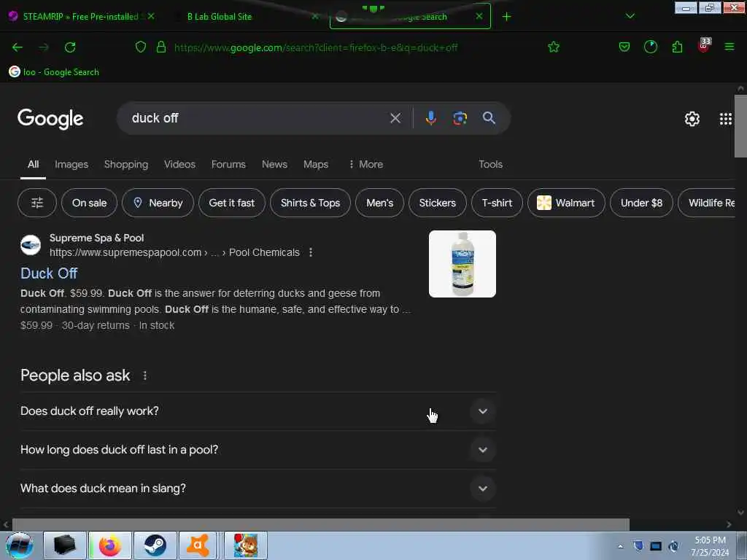Screen dimensions: 747x560
Task: Clear the search box with X icon
Action: [395, 118]
